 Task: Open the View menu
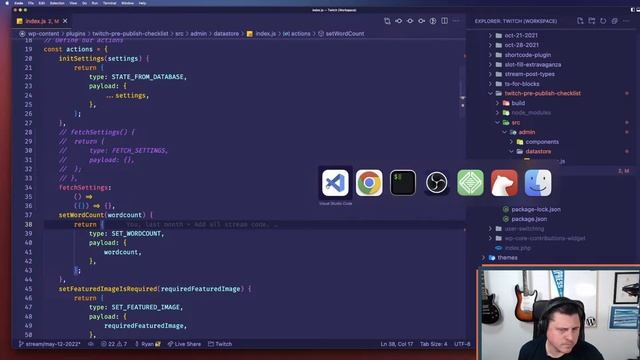[x=73, y=3]
